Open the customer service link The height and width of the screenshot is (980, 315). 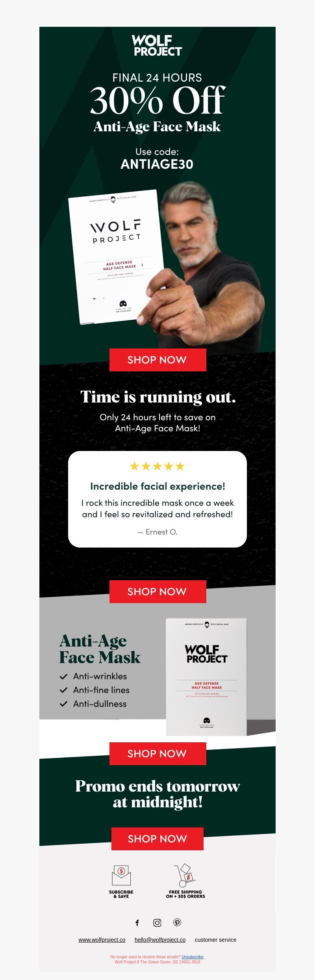215,940
